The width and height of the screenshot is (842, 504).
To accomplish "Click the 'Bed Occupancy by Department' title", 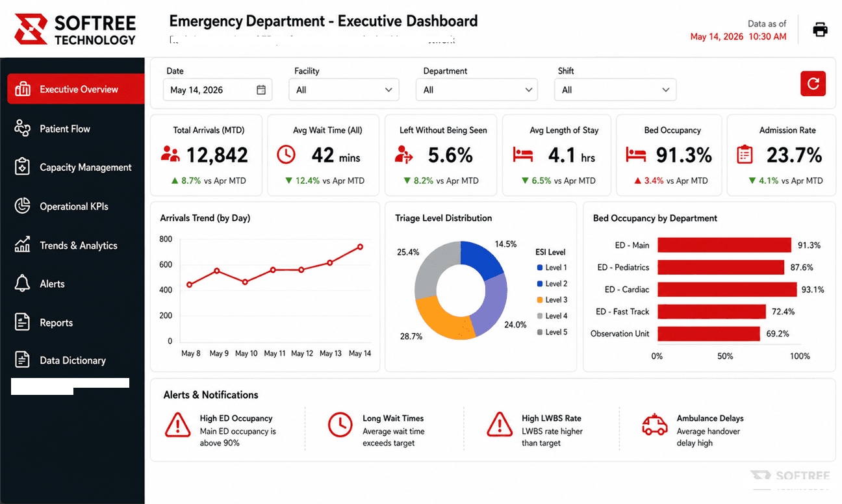I will pyautogui.click(x=655, y=218).
